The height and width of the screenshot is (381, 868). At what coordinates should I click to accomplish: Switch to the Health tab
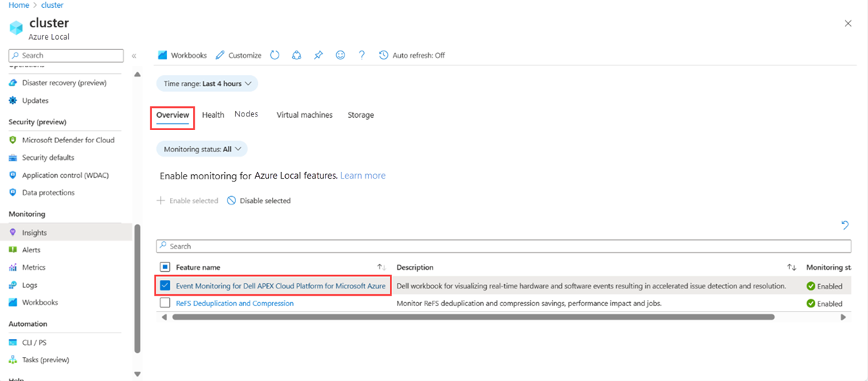tap(213, 115)
